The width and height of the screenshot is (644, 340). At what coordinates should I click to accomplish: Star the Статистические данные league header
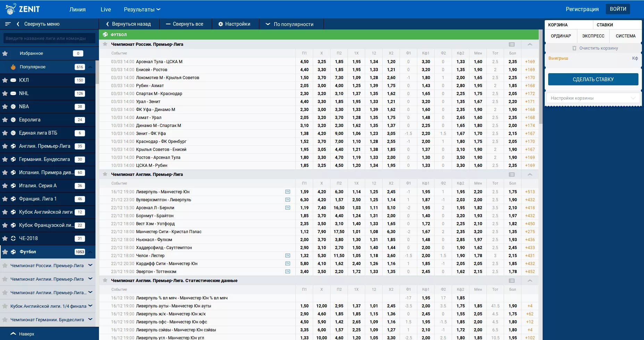(105, 280)
